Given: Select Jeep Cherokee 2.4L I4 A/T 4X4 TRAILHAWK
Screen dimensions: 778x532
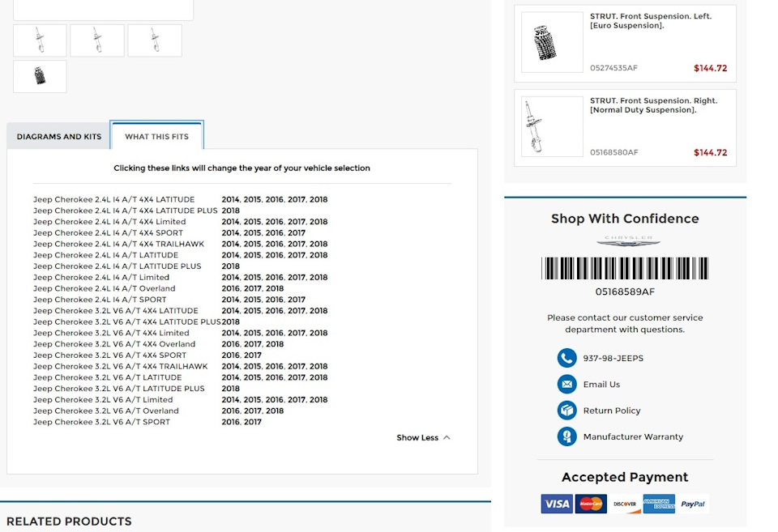Looking at the screenshot, I should [x=118, y=244].
